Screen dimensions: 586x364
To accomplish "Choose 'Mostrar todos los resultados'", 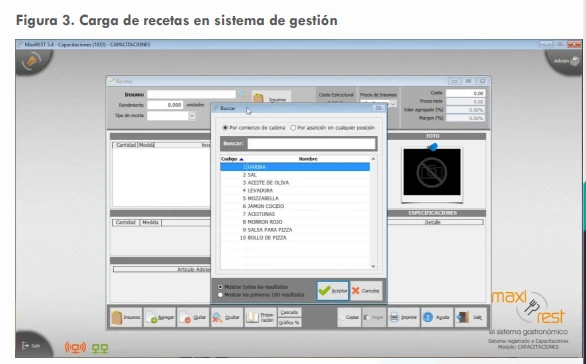I will 253,287.
